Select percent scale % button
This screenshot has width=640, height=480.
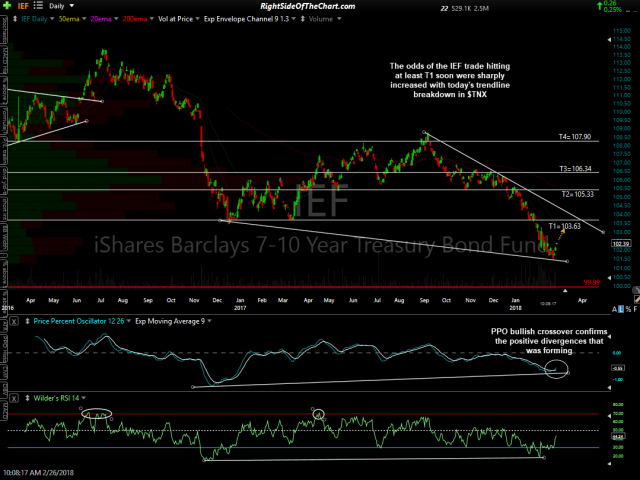coord(628,310)
